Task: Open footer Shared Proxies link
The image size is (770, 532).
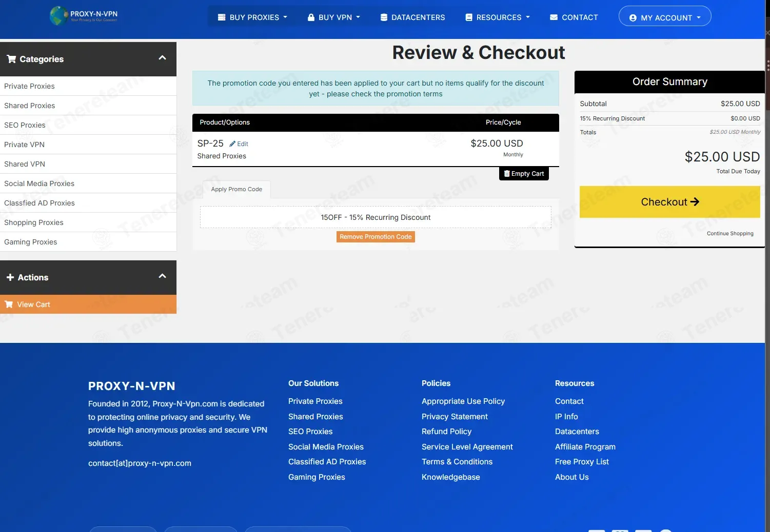Action: pyautogui.click(x=315, y=417)
